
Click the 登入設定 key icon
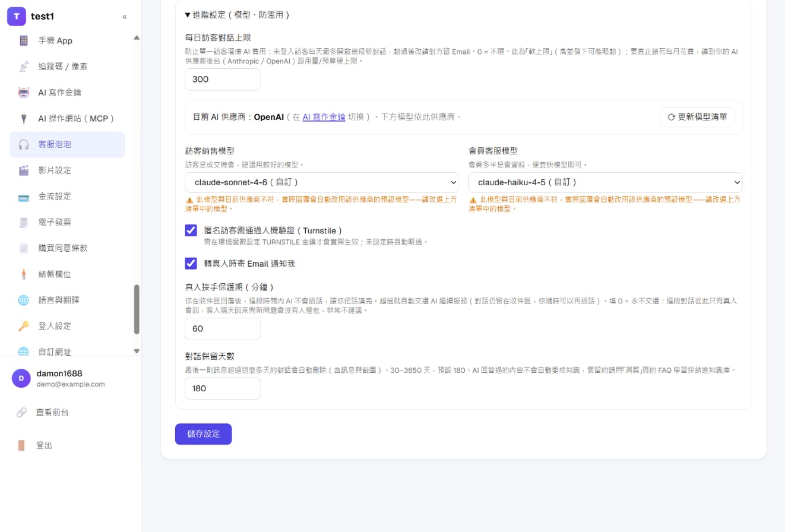[24, 326]
